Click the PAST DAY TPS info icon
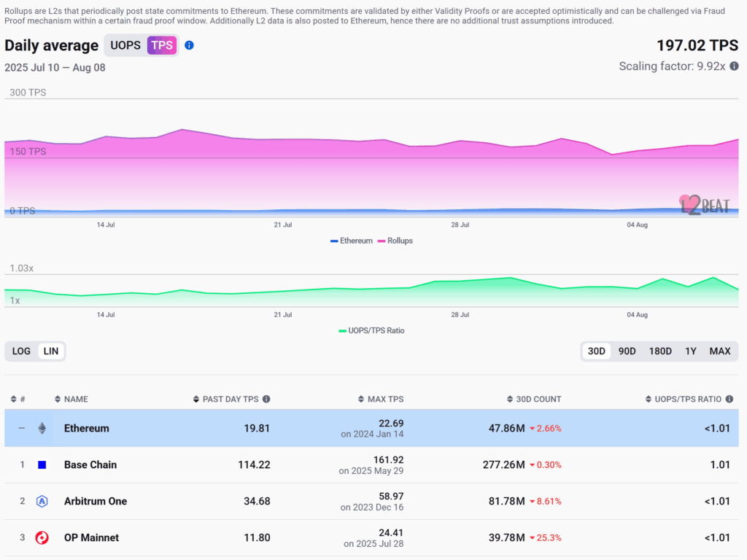The image size is (747, 560). point(266,399)
